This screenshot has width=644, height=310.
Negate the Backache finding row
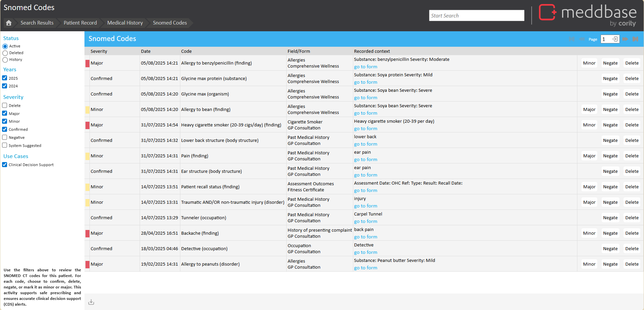(610, 233)
